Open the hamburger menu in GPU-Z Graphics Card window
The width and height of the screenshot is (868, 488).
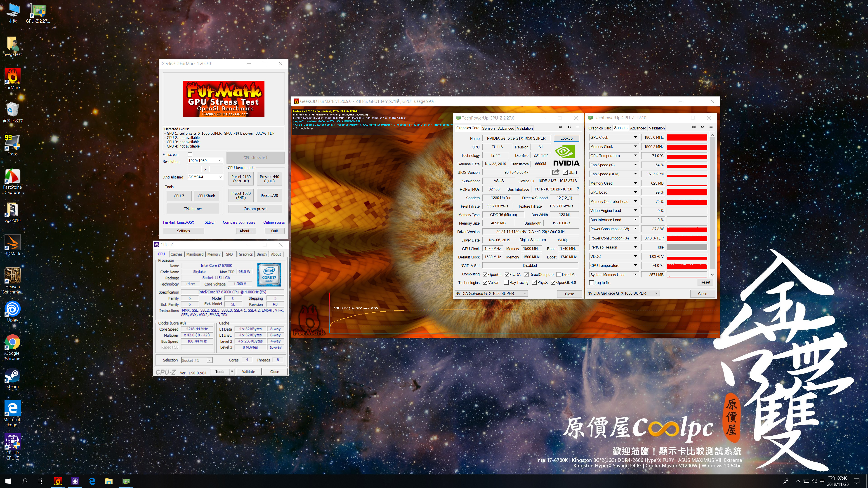coord(578,127)
